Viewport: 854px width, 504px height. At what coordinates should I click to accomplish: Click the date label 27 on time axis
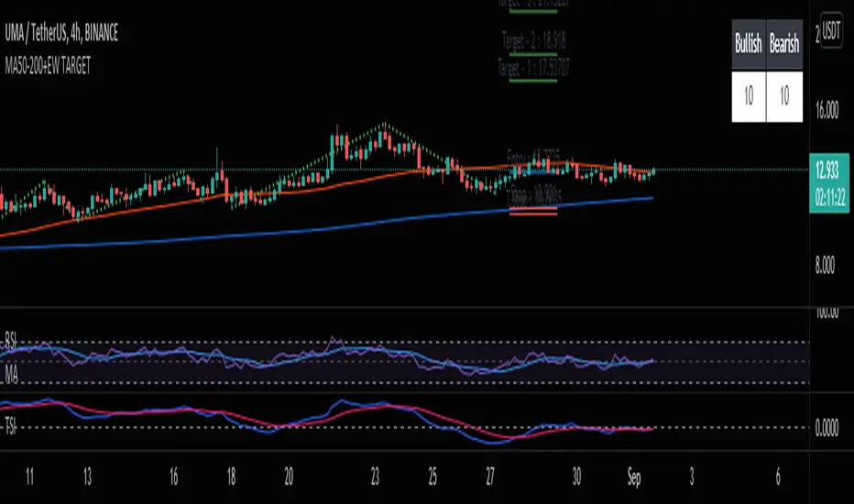[x=490, y=477]
